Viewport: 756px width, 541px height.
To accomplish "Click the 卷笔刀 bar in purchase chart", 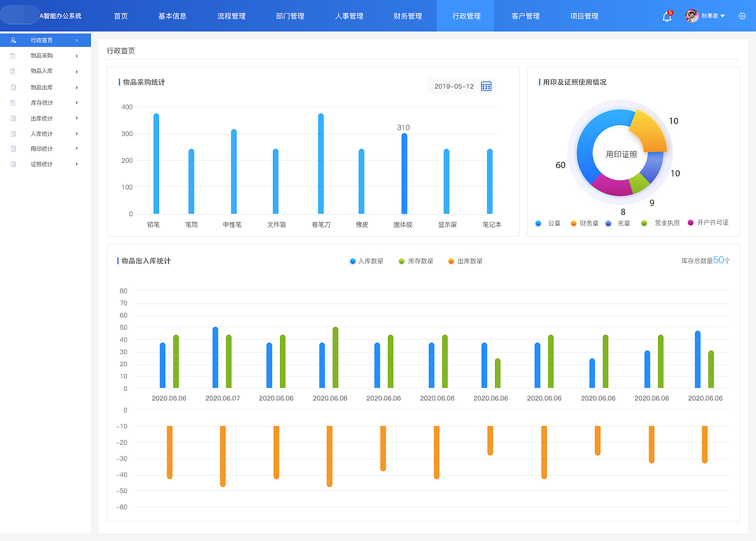I will [x=321, y=164].
